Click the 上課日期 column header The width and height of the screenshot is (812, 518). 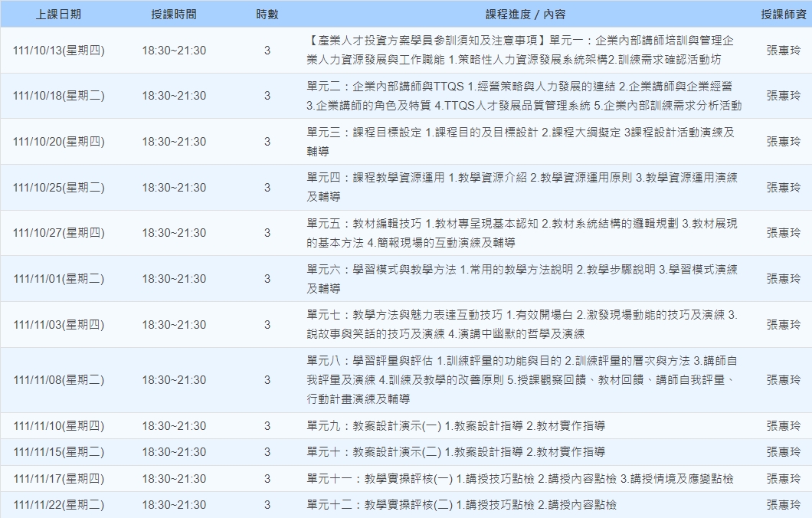[x=59, y=15]
